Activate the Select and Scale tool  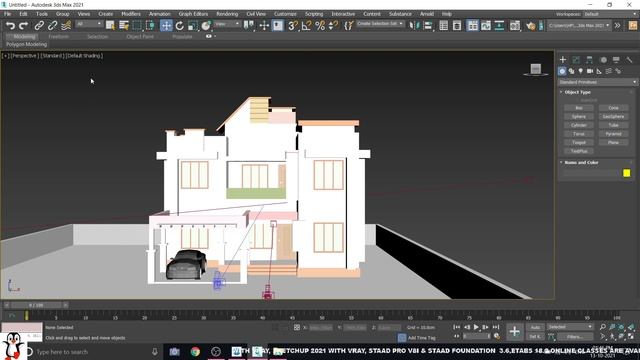tap(193, 26)
